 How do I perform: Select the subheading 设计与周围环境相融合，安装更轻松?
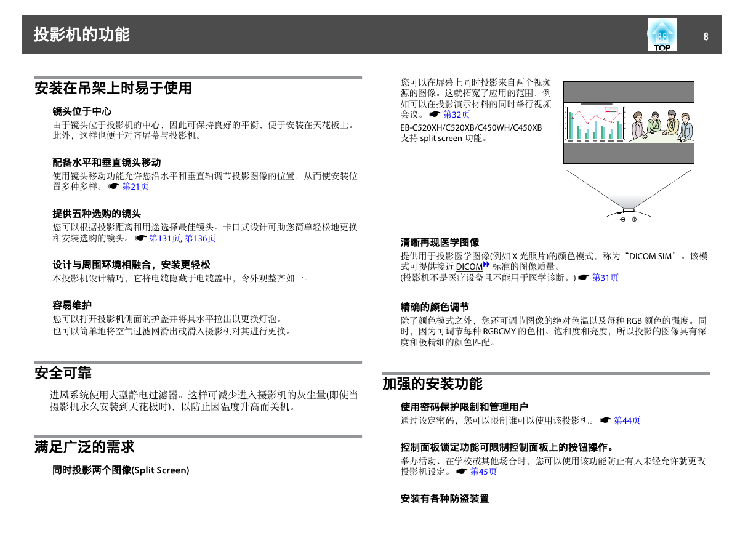tap(131, 265)
